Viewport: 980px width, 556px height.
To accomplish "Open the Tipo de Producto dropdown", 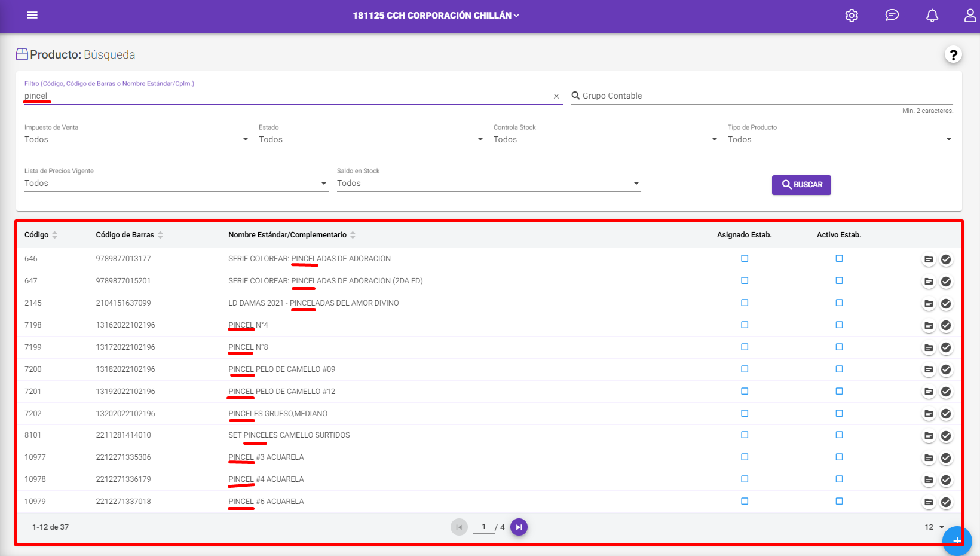I will [x=840, y=140].
